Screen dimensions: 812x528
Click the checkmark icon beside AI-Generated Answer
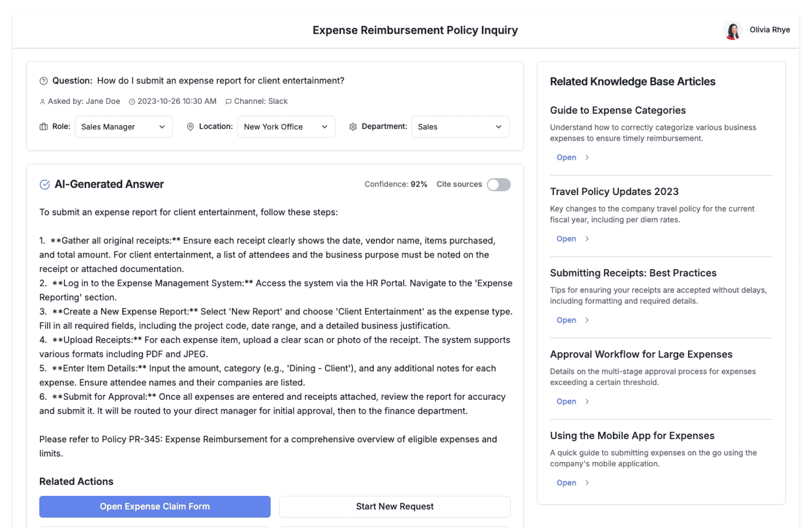(x=44, y=184)
